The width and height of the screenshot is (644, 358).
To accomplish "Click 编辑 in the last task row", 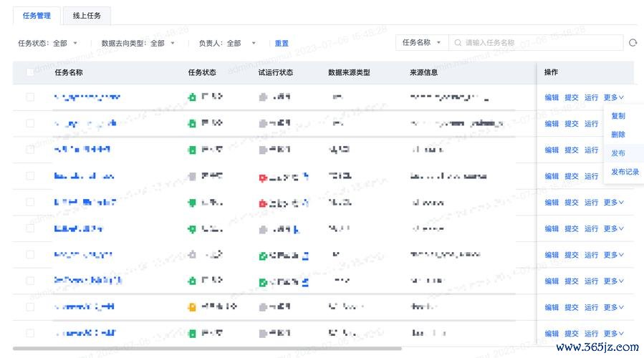I will pos(552,334).
